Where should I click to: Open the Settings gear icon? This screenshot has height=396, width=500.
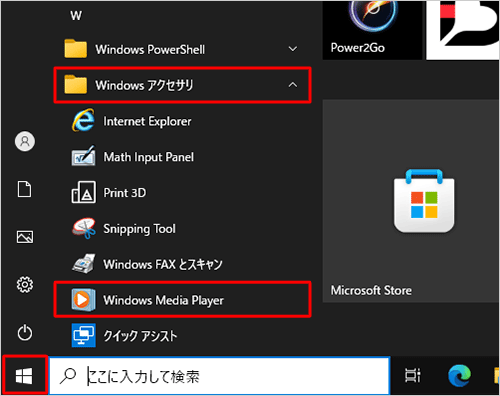click(25, 285)
